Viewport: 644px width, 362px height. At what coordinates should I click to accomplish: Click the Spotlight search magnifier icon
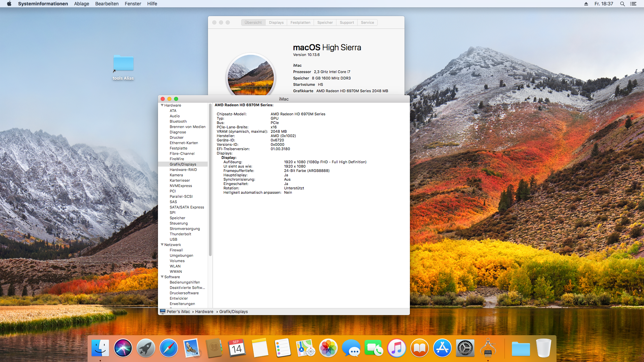coord(622,4)
